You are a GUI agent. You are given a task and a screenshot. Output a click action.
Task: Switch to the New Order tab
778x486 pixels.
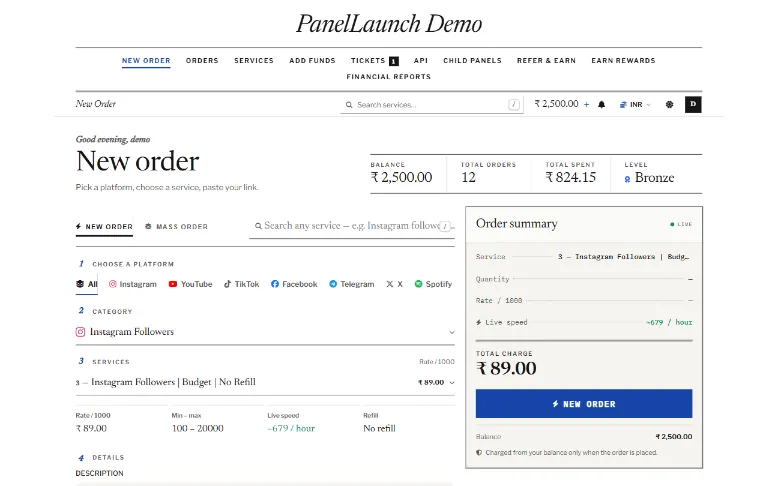click(104, 226)
